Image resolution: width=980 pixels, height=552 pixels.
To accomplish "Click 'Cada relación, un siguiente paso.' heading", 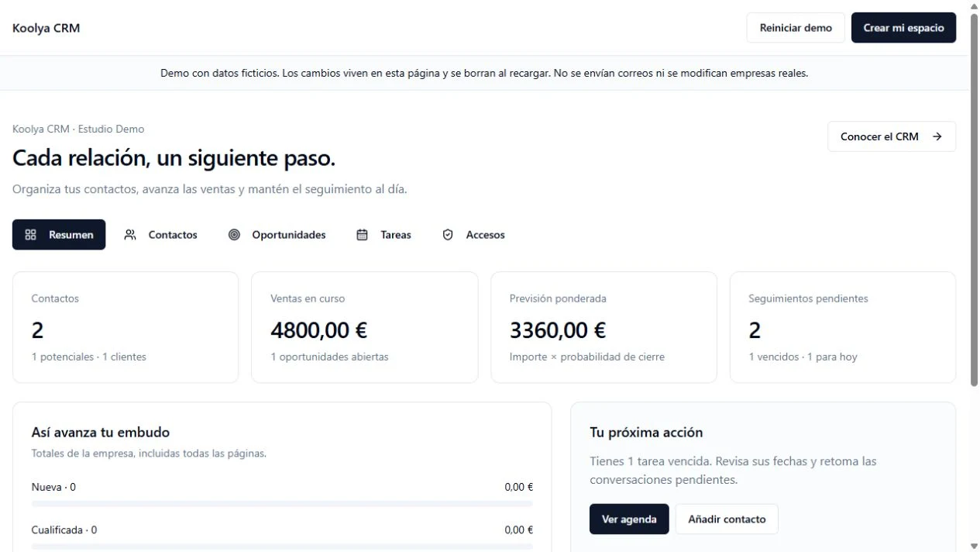I will tap(174, 158).
